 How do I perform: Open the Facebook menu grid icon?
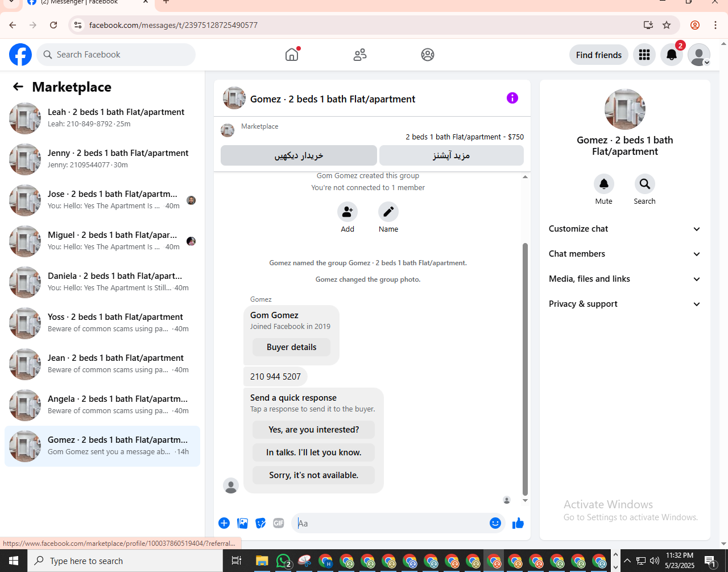644,55
